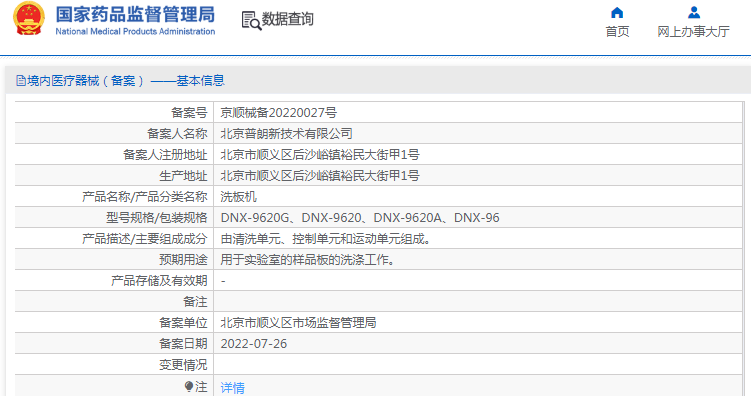751x396 pixels.
Task: Click the 国家药品监督管理局 title
Action: [135, 14]
